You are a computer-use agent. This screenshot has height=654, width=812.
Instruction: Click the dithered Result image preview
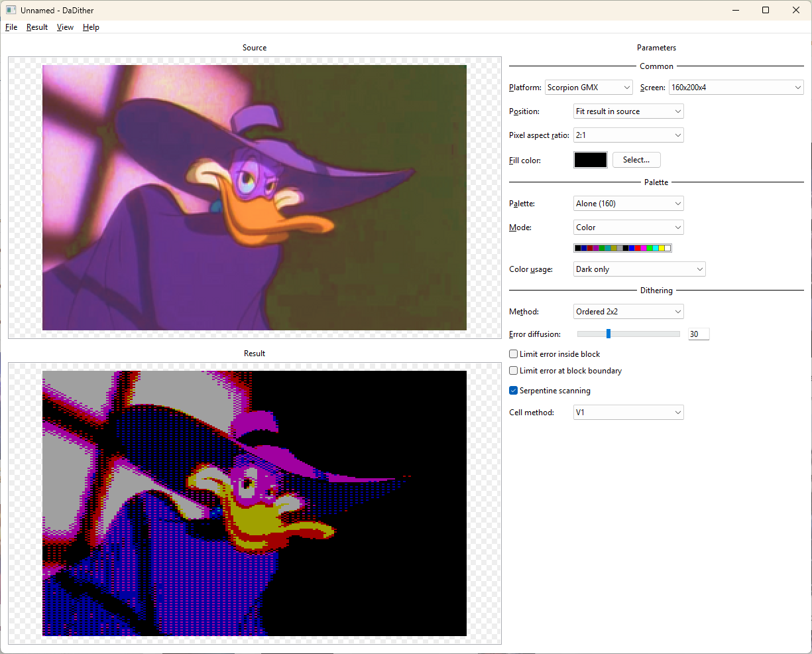(x=255, y=503)
